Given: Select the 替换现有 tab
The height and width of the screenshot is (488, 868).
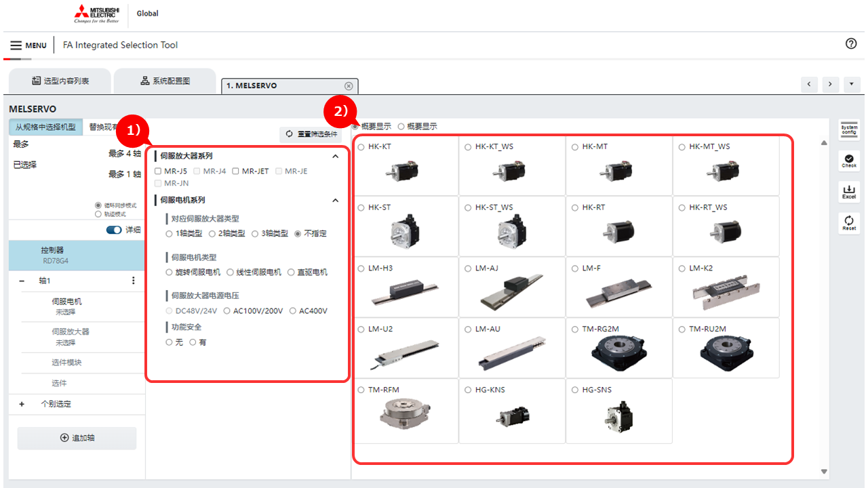Looking at the screenshot, I should click(103, 127).
